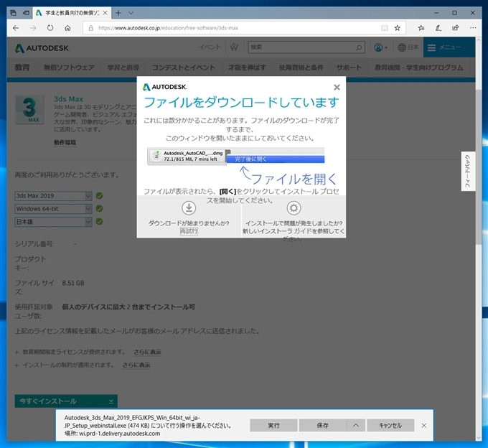
Task: Go back with the browser back arrow
Action: 16,28
